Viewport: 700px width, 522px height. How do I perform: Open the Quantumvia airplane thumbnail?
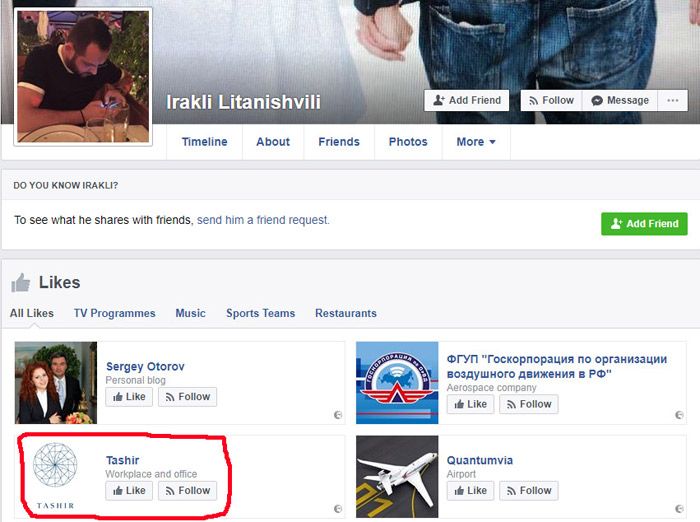tap(397, 476)
